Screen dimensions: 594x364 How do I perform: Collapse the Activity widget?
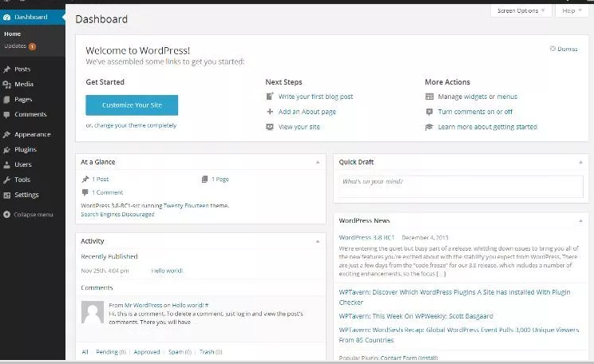(318, 241)
